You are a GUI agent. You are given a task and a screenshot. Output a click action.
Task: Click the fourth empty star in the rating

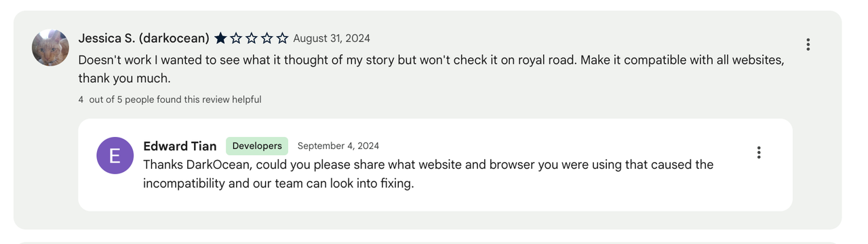(x=267, y=39)
